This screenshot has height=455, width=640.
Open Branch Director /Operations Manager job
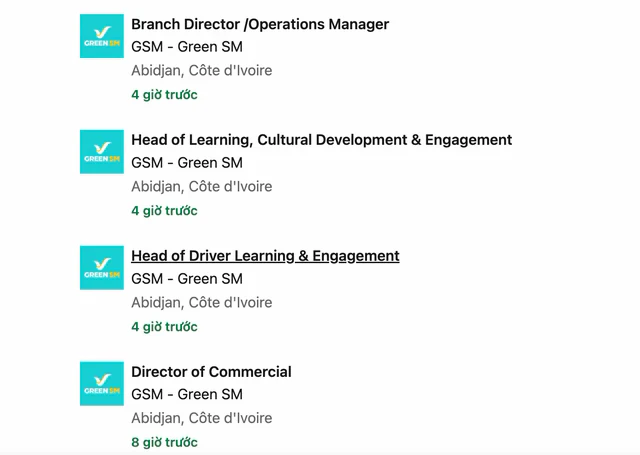[260, 24]
